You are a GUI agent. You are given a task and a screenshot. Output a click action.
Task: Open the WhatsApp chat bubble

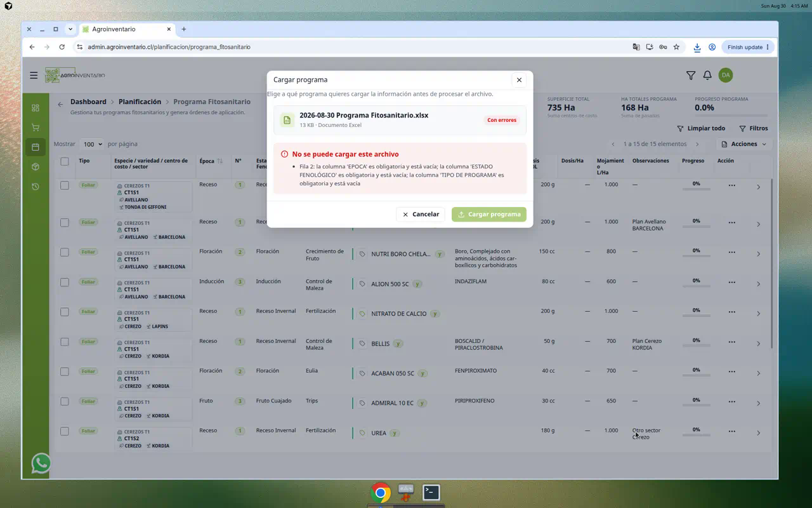41,463
